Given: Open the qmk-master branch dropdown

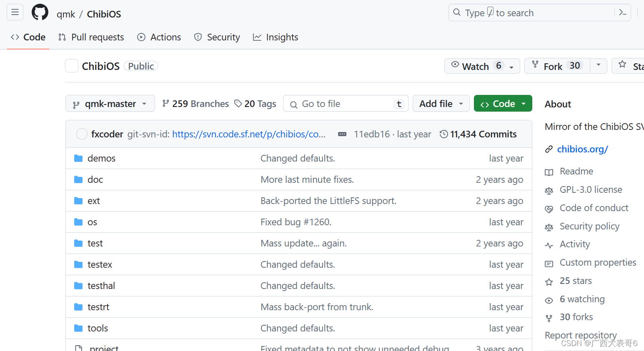Looking at the screenshot, I should coord(110,103).
